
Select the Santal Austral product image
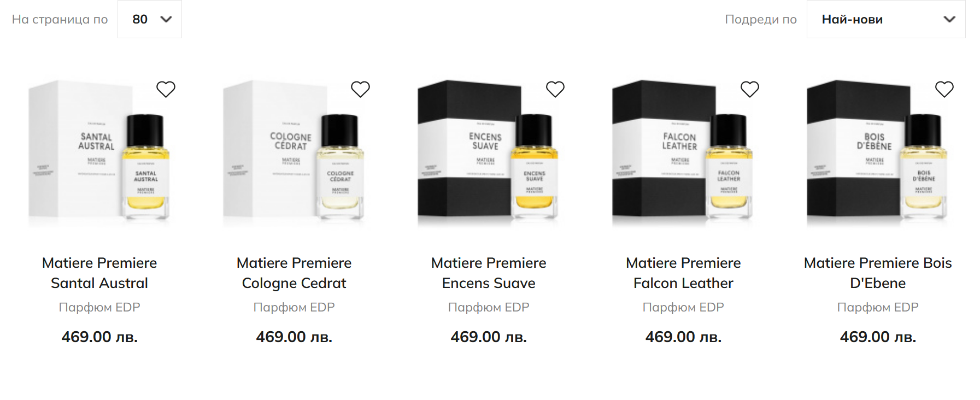99,153
